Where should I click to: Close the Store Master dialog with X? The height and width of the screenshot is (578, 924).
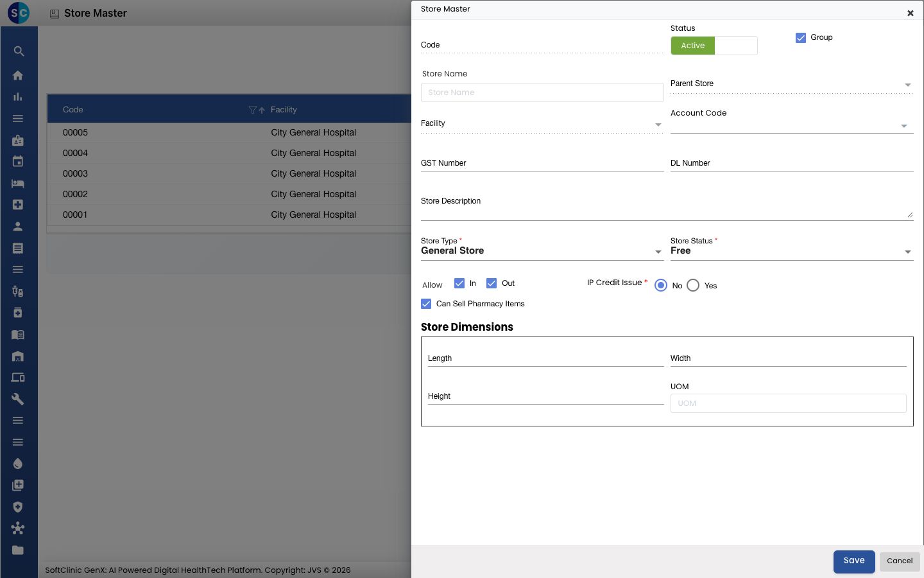[x=910, y=13]
